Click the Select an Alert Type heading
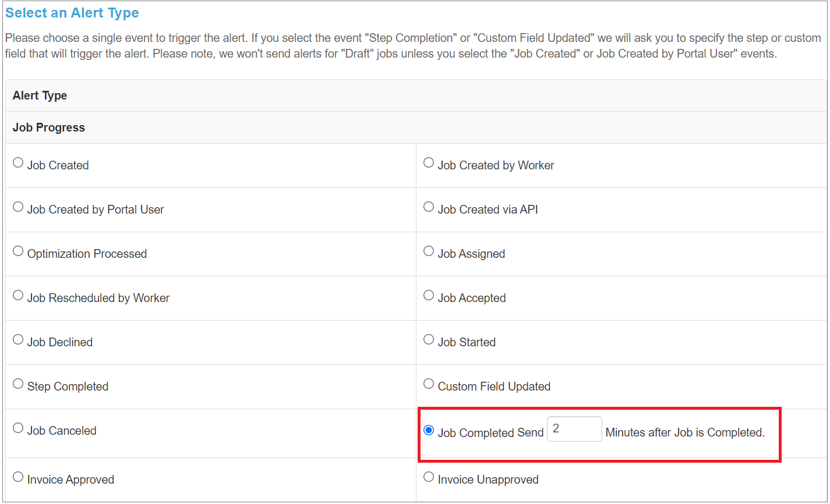This screenshot has height=504, width=830. click(72, 12)
